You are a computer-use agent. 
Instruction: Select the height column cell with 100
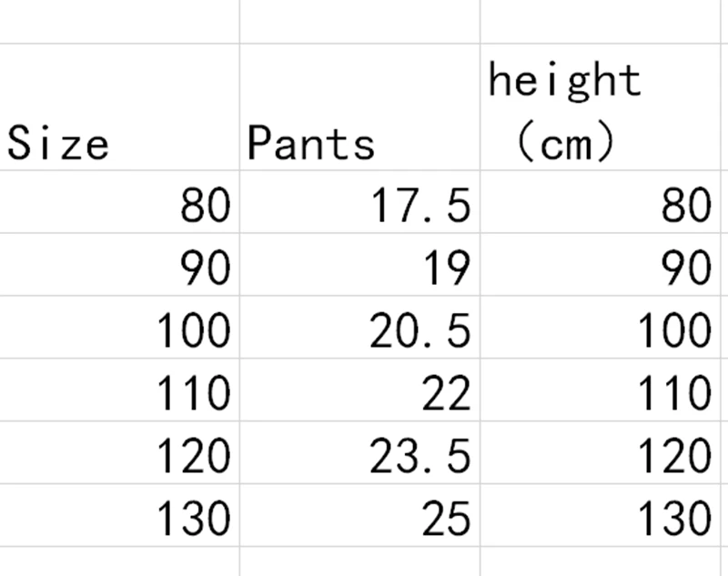pyautogui.click(x=600, y=328)
